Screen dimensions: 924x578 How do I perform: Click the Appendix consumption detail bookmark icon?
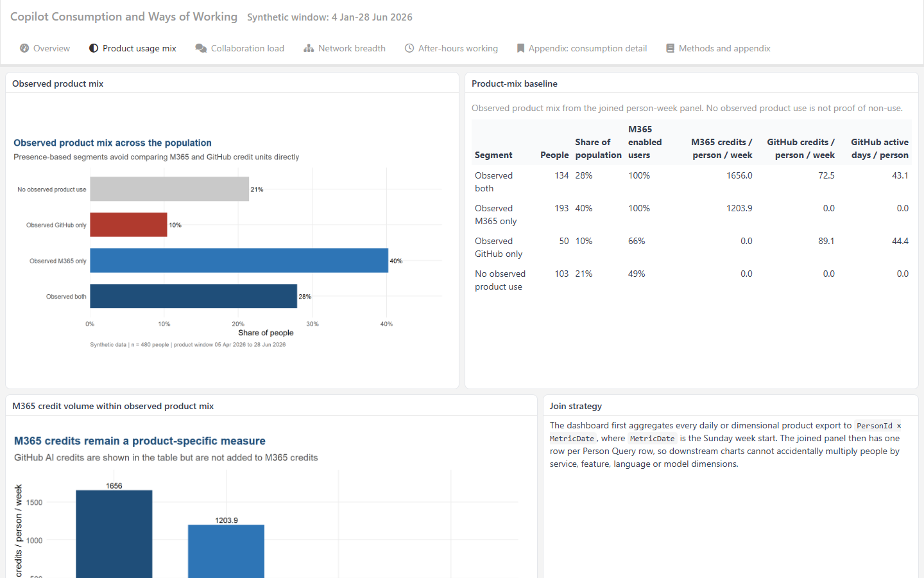point(520,48)
